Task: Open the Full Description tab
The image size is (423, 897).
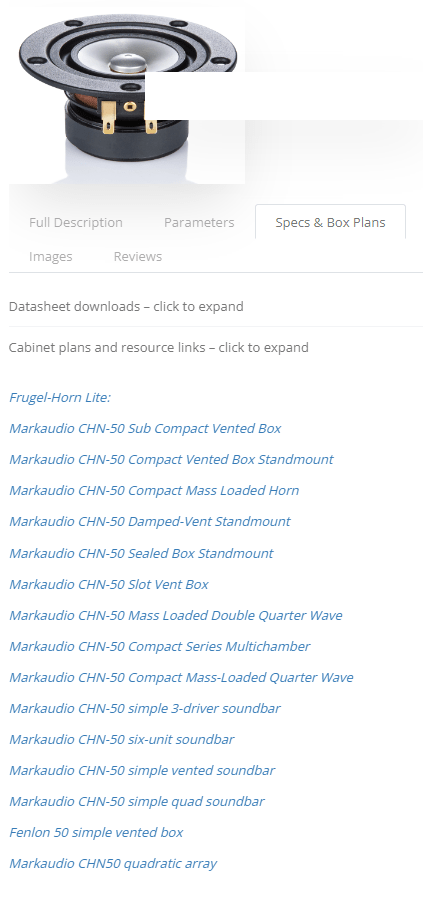Action: tap(76, 223)
